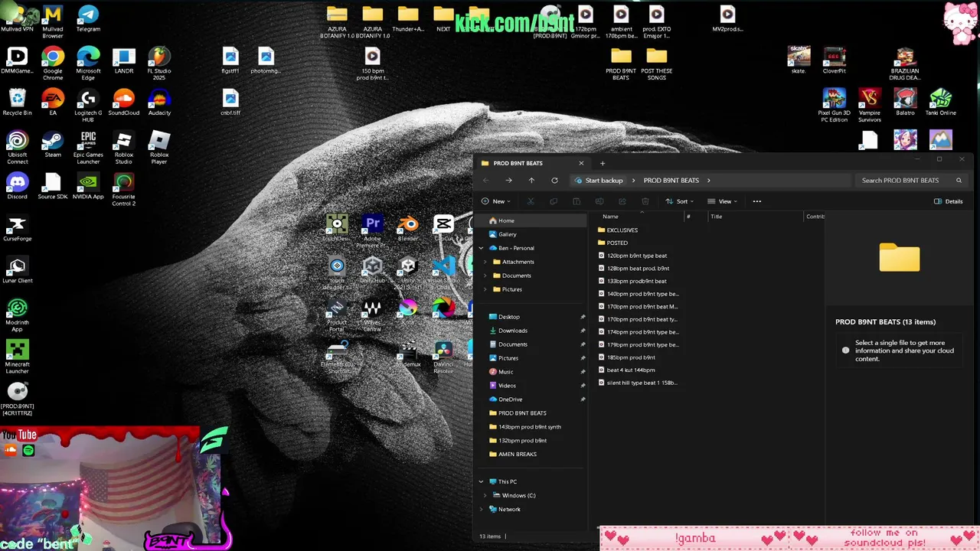Open the Epic Games Launcher icon
This screenshot has height=551, width=980.
(88, 148)
